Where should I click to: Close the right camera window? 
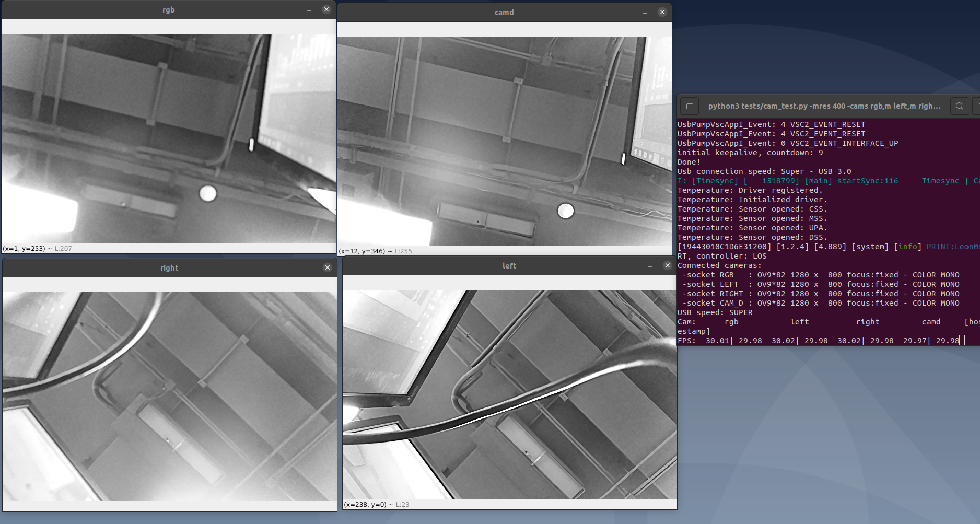[x=328, y=267]
